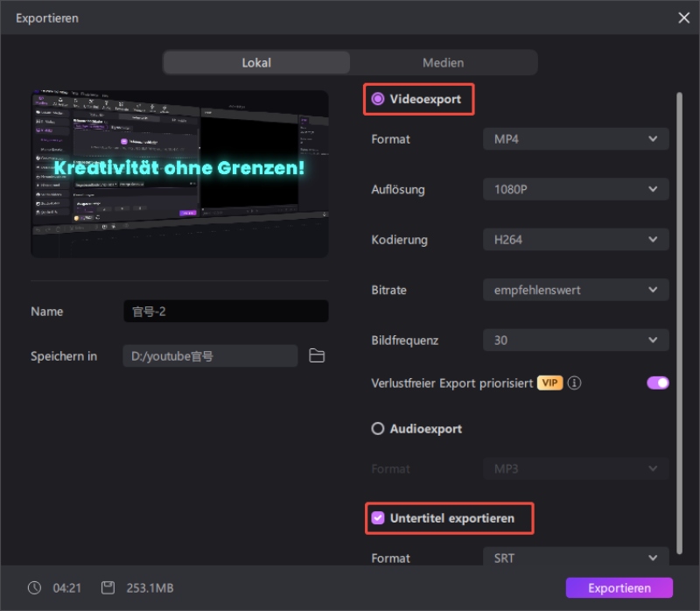Screen dimensions: 700x611
Task: Open the subtitle Format SRT dropdown
Action: click(576, 558)
